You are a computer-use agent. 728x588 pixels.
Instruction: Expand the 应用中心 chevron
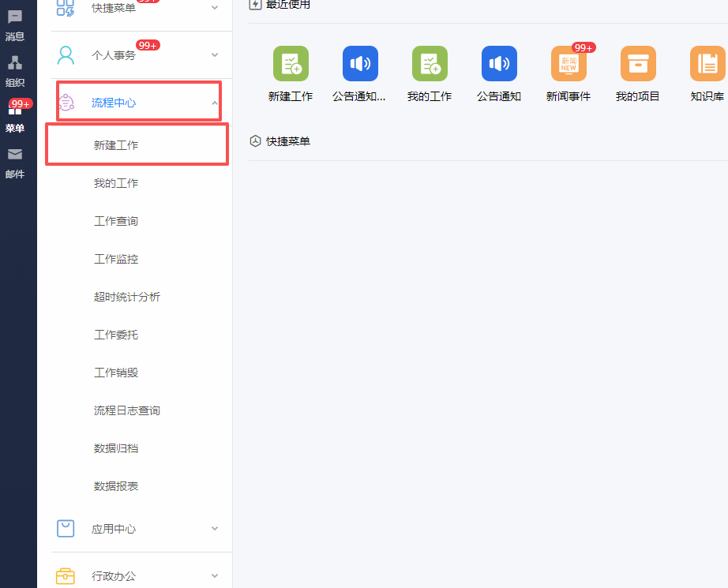[x=215, y=529]
